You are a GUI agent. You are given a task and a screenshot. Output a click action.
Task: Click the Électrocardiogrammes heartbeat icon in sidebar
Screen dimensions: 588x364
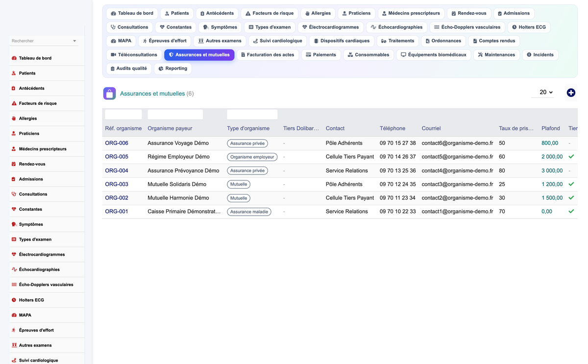pos(14,255)
